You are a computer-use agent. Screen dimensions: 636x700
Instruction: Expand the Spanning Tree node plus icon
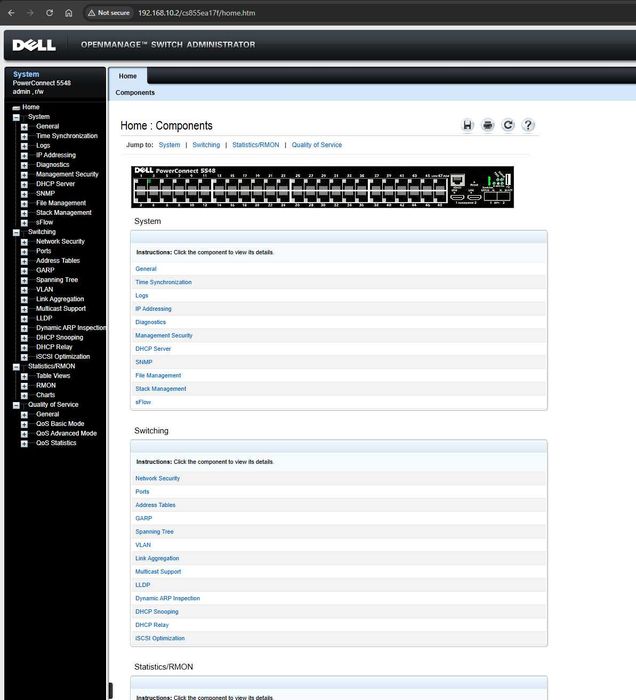[x=24, y=280]
